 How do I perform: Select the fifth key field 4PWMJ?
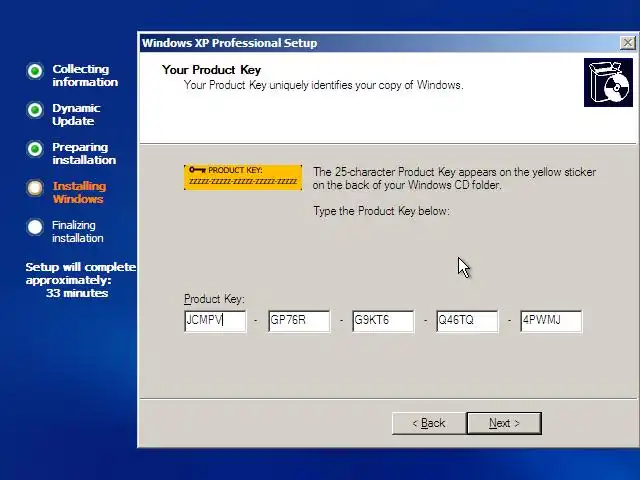coord(551,321)
